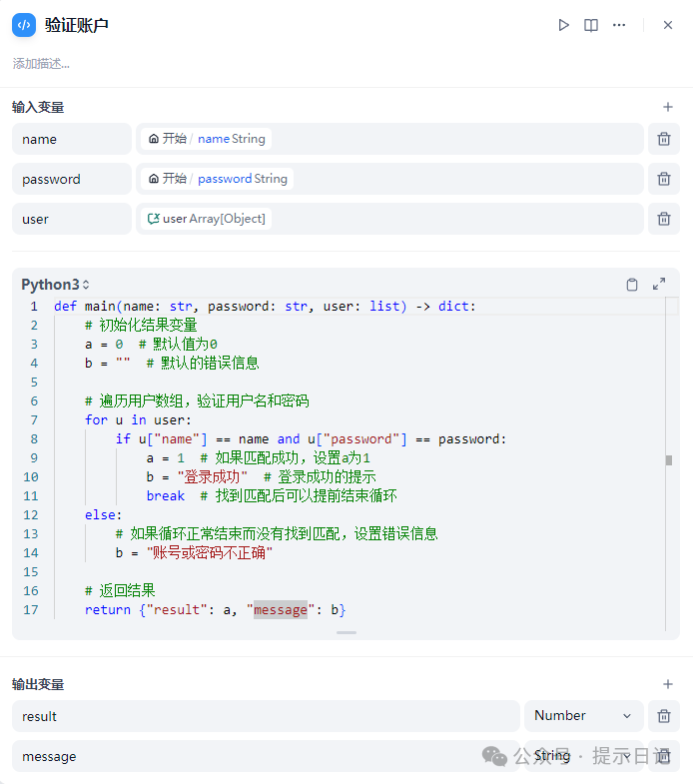Delete the name input variable

663,139
